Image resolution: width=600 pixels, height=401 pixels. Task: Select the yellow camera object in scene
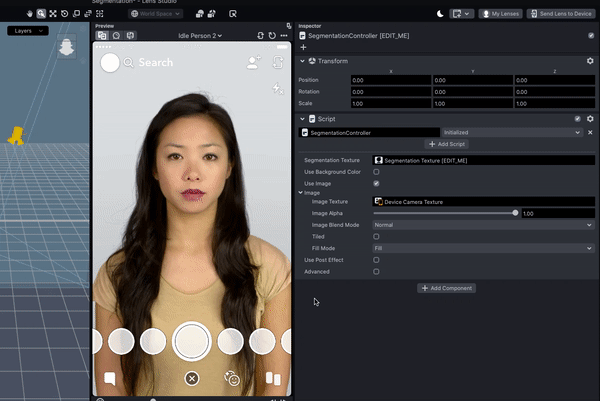pyautogui.click(x=16, y=136)
